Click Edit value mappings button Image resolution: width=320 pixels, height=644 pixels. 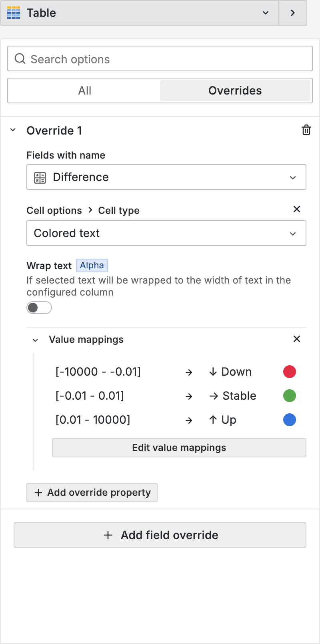(179, 448)
